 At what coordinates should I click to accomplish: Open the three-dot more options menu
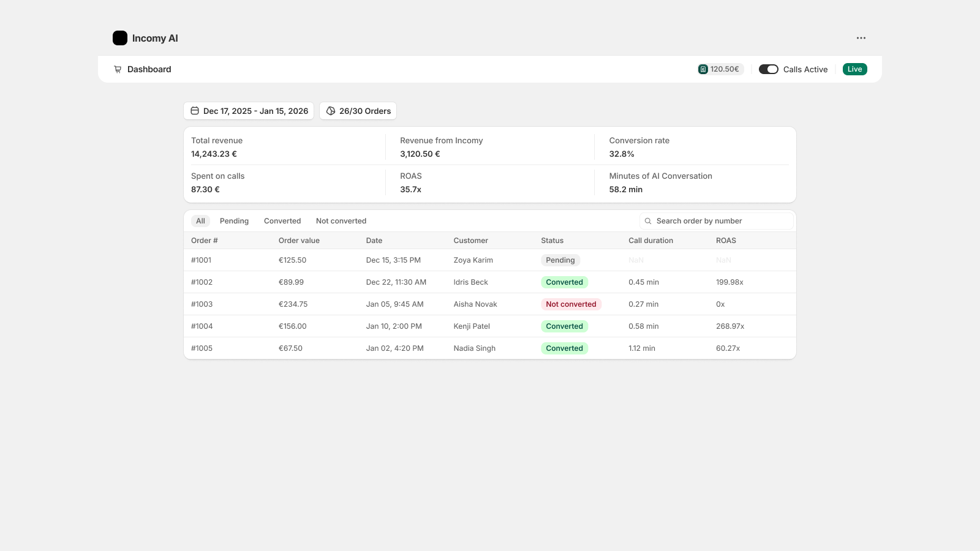coord(861,38)
